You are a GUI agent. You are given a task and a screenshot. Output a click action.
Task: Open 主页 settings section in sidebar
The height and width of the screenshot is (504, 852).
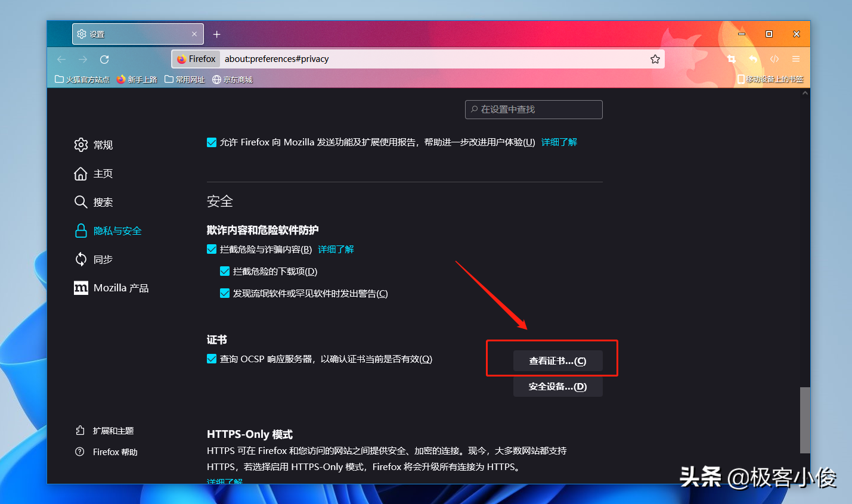(x=100, y=173)
